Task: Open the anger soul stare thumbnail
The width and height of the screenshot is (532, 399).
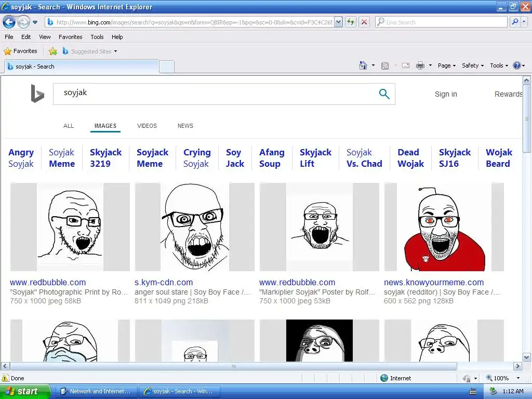Action: coord(194,227)
